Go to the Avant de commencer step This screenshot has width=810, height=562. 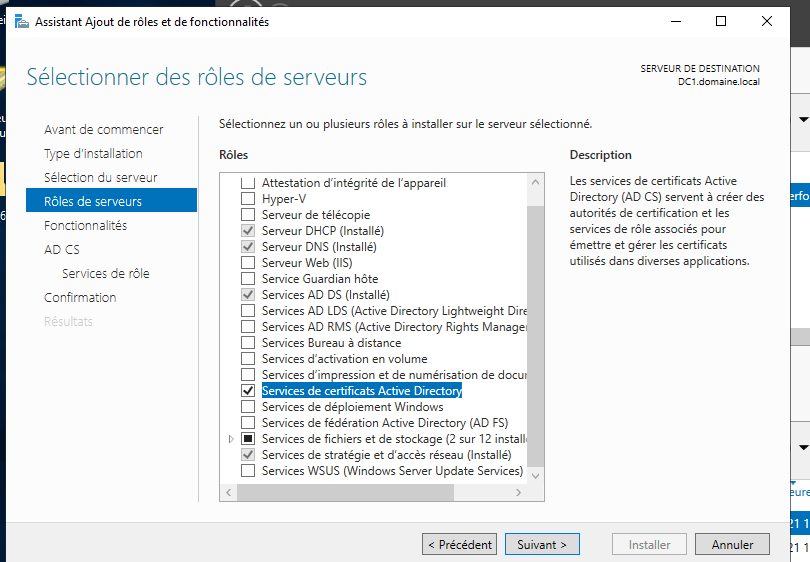pos(104,130)
